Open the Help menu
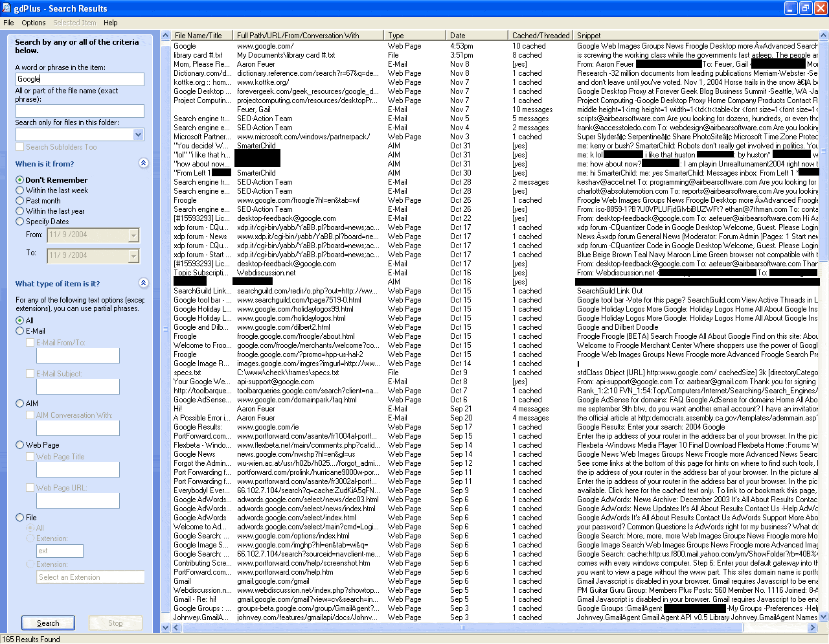829x644 pixels. point(111,23)
